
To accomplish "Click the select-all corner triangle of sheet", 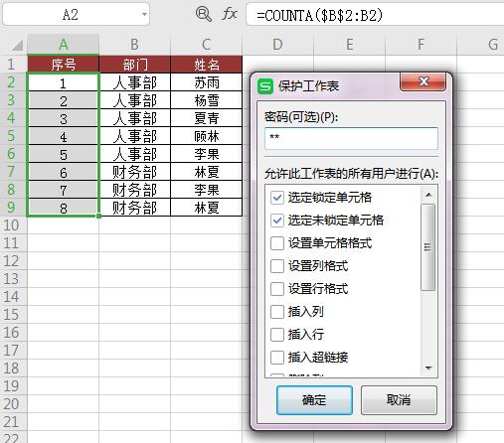I will point(17,45).
